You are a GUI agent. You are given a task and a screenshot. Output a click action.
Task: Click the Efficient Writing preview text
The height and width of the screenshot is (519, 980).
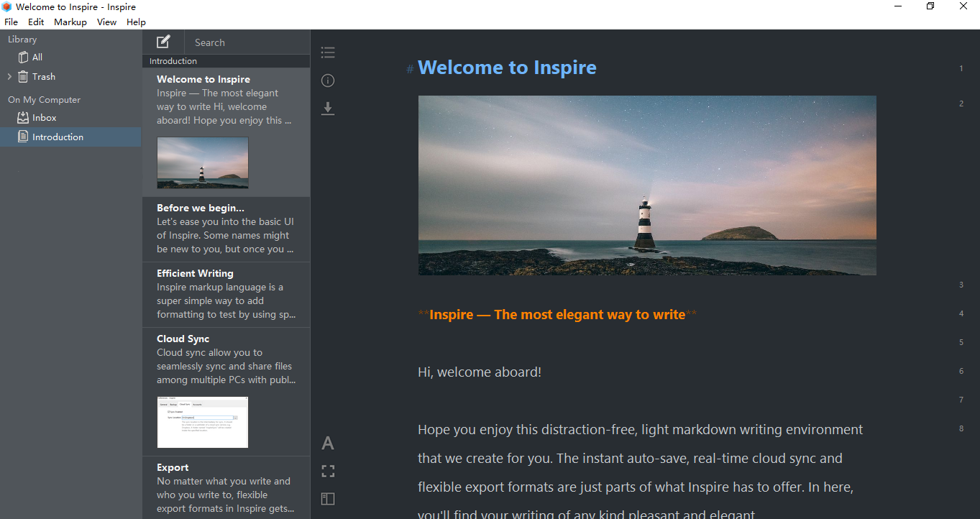click(225, 301)
